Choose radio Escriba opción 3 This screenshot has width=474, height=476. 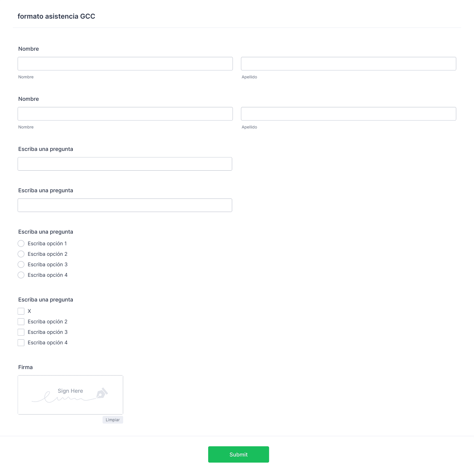21,265
